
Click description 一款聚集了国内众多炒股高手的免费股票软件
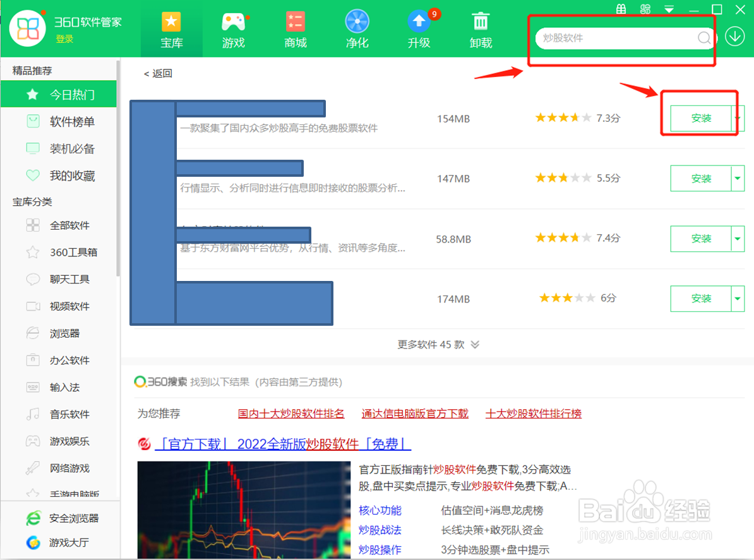click(x=279, y=128)
